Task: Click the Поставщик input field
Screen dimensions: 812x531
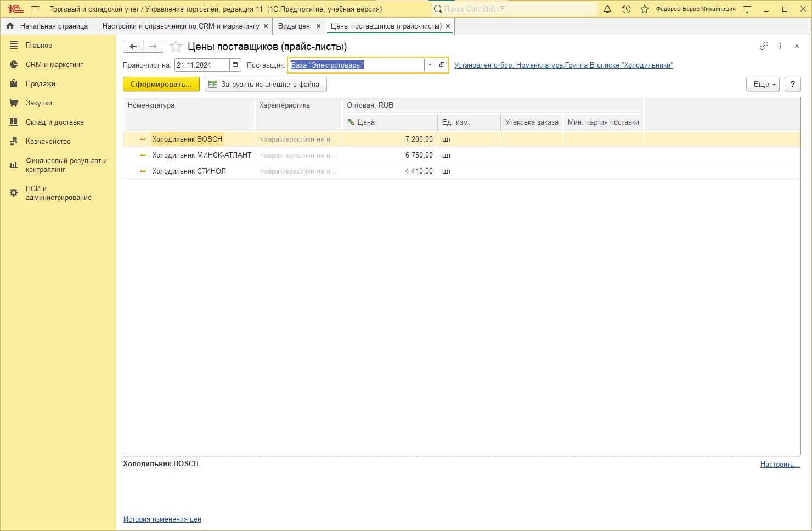Action: click(x=356, y=65)
